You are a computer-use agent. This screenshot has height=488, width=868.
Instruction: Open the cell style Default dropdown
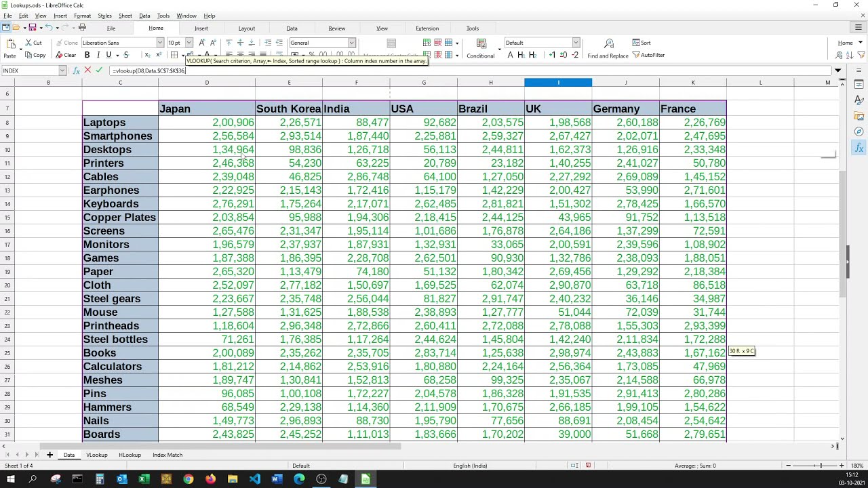(576, 43)
